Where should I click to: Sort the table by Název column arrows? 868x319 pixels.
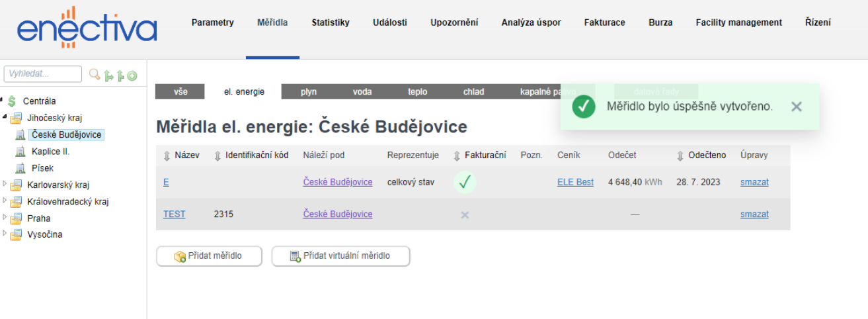[x=167, y=156]
